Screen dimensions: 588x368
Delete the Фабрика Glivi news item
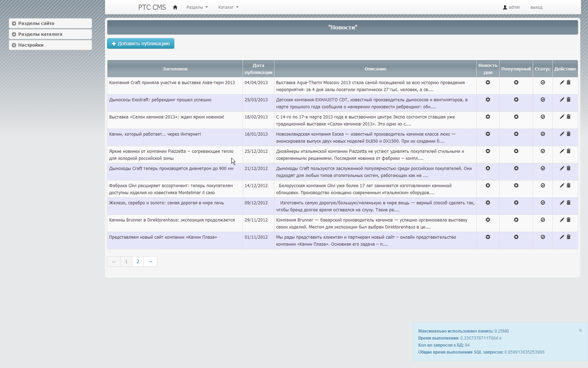[x=568, y=185]
